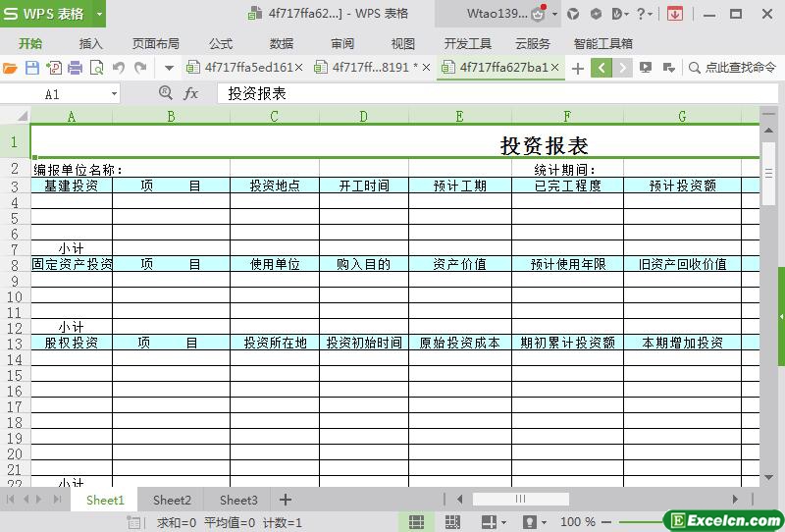Open the 公式 ribbon tab
Screen dimensions: 785x532
click(x=221, y=43)
